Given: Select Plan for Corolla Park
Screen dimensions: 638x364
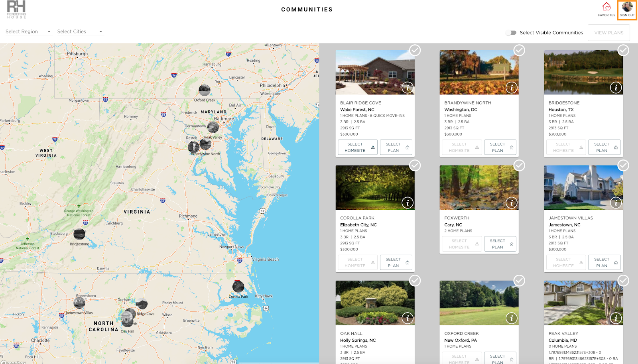Looking at the screenshot, I should [396, 262].
